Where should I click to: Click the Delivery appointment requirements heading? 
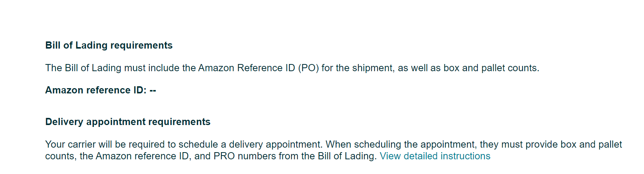(128, 122)
